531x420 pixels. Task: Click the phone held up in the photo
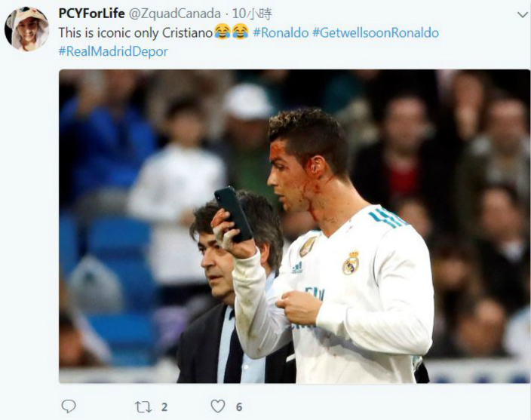[x=233, y=214]
